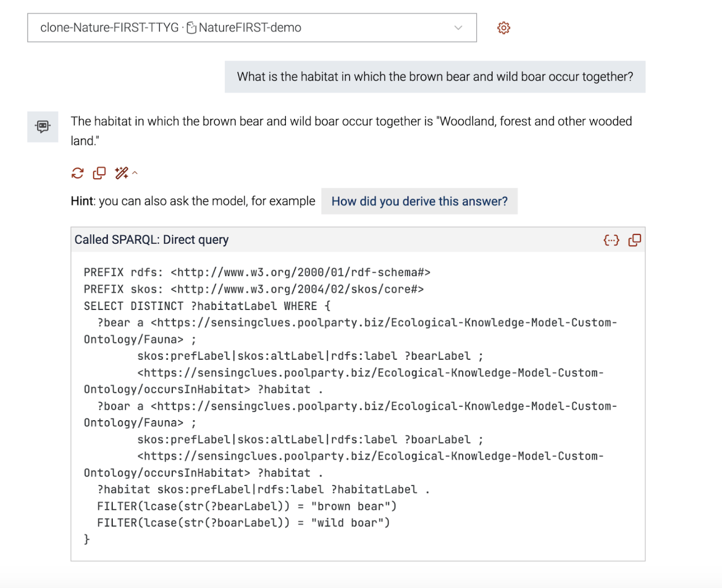Copy the answer using copy icon
This screenshot has width=722, height=588.
(x=99, y=173)
